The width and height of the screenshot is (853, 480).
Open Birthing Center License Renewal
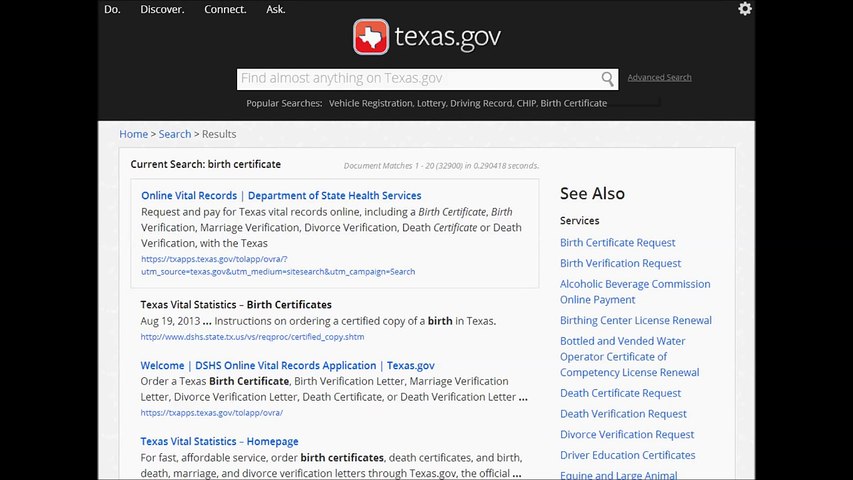[x=635, y=321]
